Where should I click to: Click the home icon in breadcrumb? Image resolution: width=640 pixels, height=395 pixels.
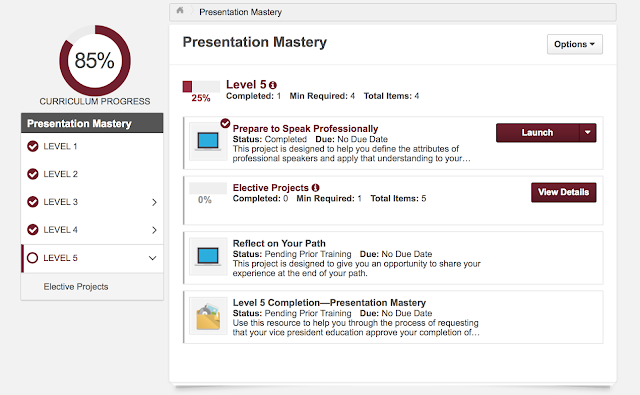[180, 11]
